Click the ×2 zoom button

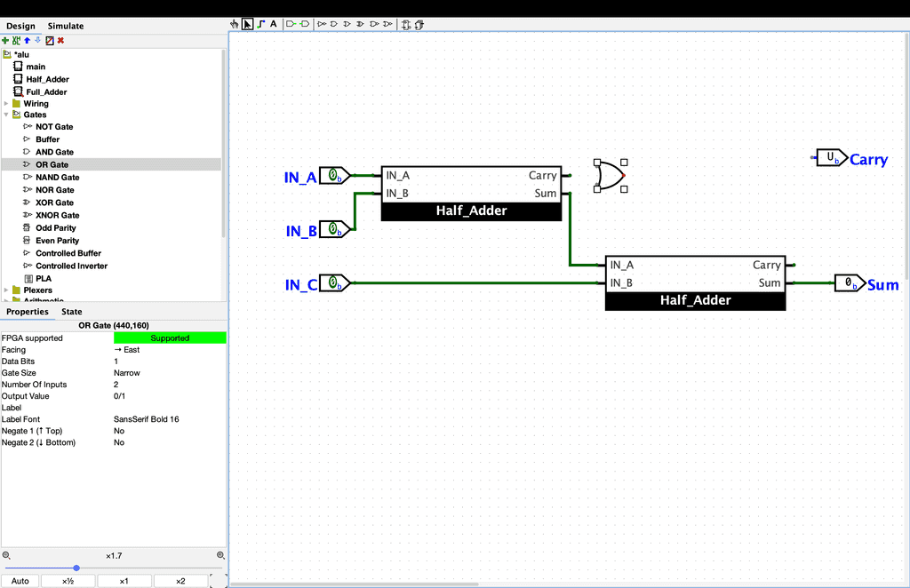[180, 581]
